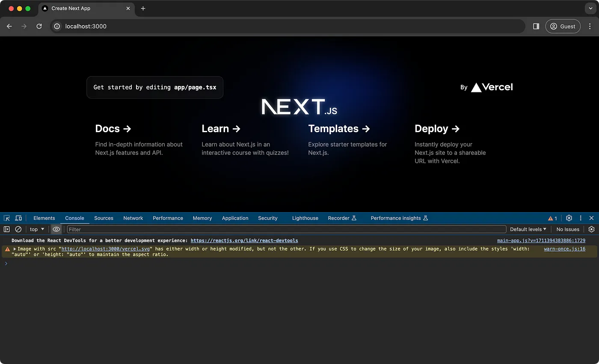599x364 pixels.
Task: Open the Default levels dropdown
Action: tap(528, 229)
